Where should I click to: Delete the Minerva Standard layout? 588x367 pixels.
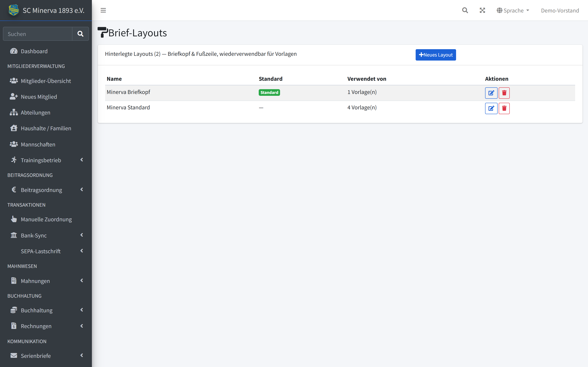(504, 108)
